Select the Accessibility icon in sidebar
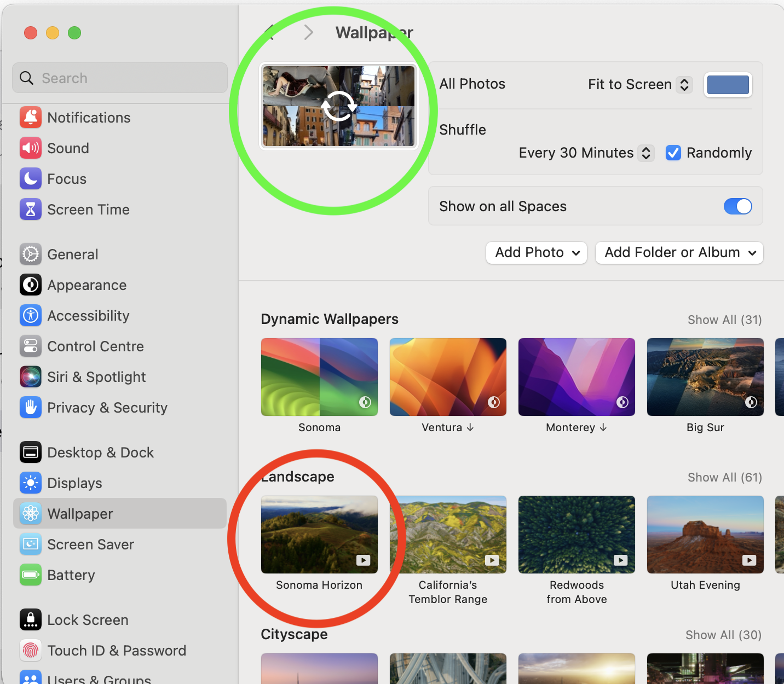Viewport: 784px width, 684px height. point(31,315)
